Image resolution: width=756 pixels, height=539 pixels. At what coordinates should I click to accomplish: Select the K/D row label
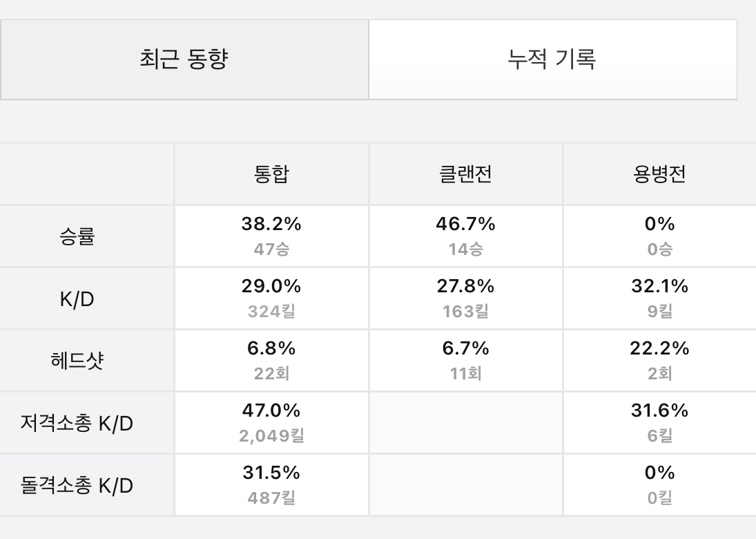(x=77, y=299)
